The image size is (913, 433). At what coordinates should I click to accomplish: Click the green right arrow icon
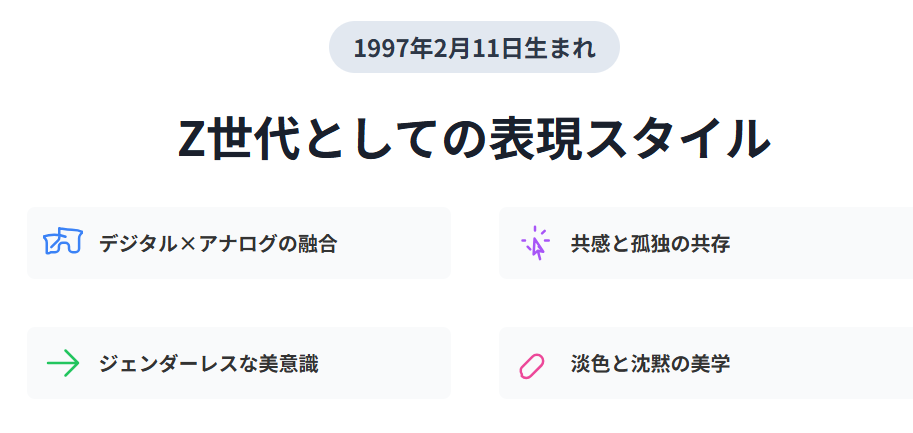pyautogui.click(x=62, y=363)
